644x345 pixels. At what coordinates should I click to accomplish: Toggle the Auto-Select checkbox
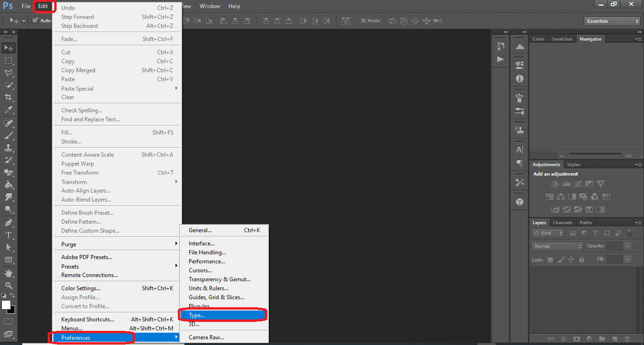(35, 21)
